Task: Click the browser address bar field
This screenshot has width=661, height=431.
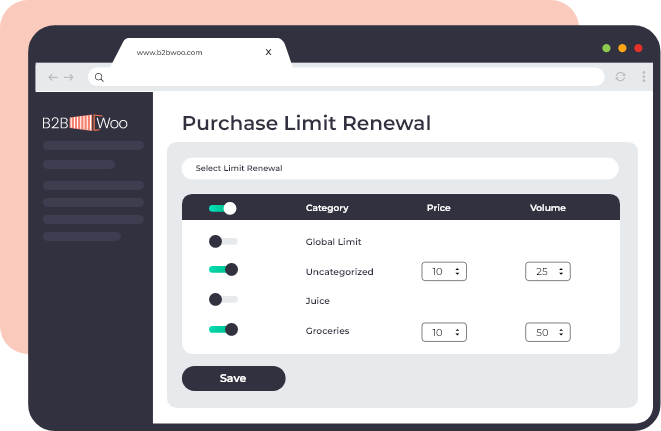Action: [x=346, y=77]
